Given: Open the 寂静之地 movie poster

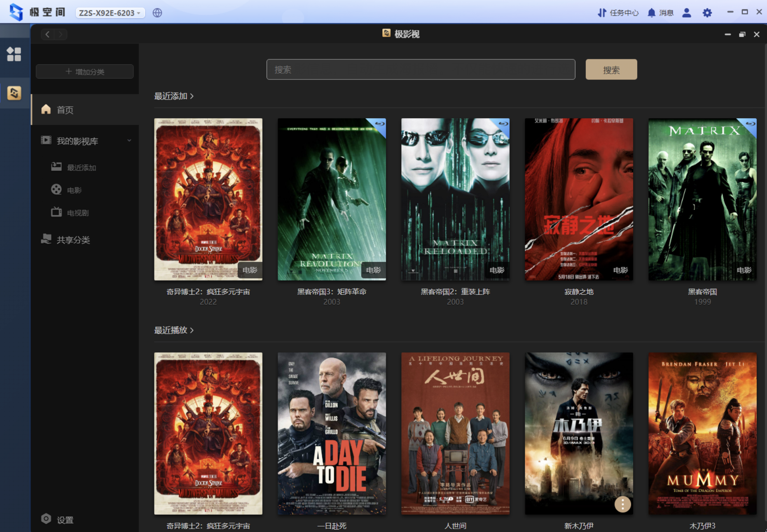Looking at the screenshot, I should (x=578, y=199).
